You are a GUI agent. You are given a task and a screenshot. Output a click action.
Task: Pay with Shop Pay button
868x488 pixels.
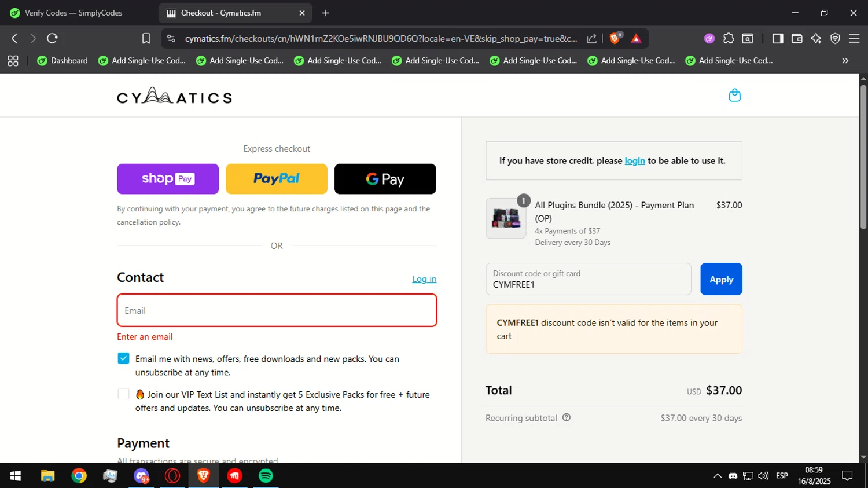(x=168, y=179)
